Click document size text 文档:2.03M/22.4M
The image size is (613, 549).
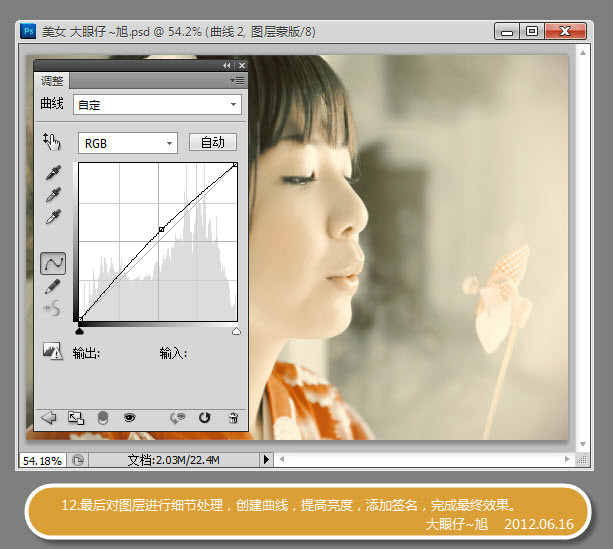(x=174, y=460)
